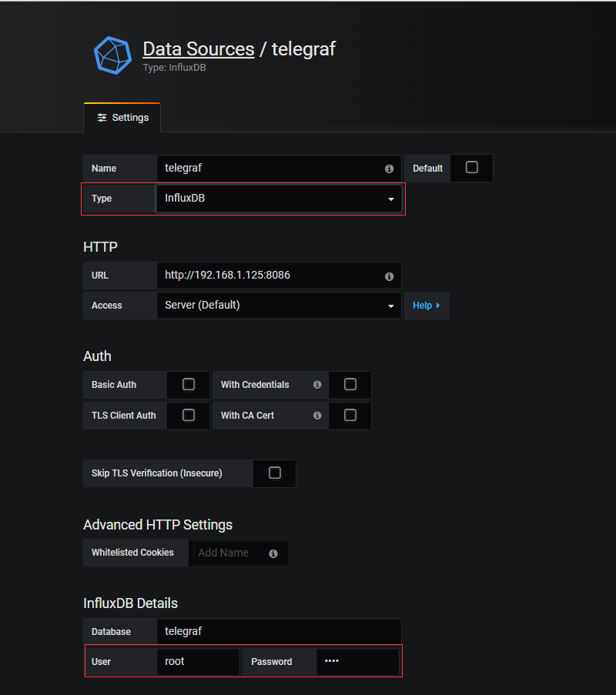Click the masked Password field
This screenshot has height=695, width=616.
point(357,661)
